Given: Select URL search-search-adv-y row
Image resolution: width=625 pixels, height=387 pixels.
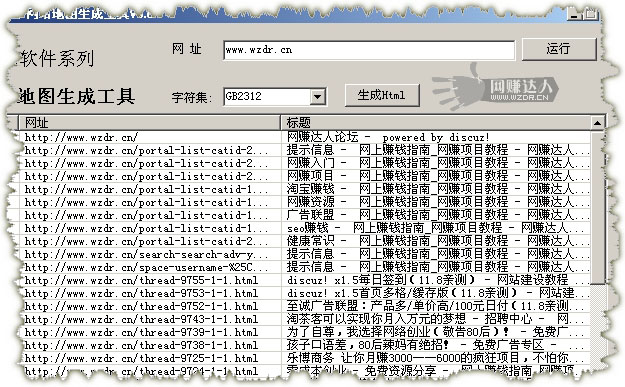Looking at the screenshot, I should [x=146, y=254].
